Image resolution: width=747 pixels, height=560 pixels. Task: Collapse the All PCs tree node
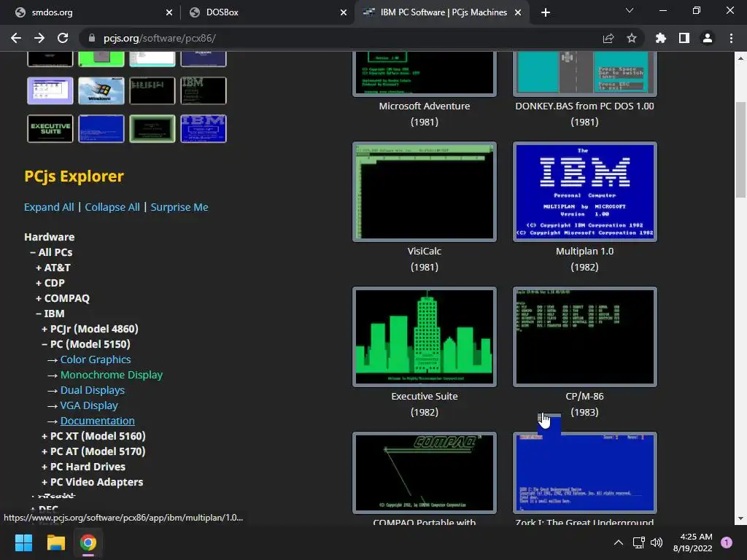(51, 252)
